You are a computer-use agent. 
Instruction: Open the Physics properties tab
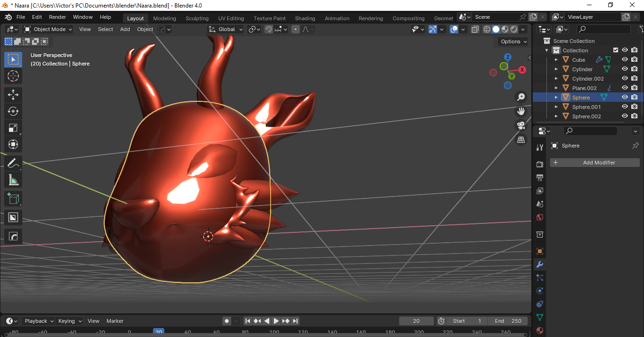(x=540, y=291)
